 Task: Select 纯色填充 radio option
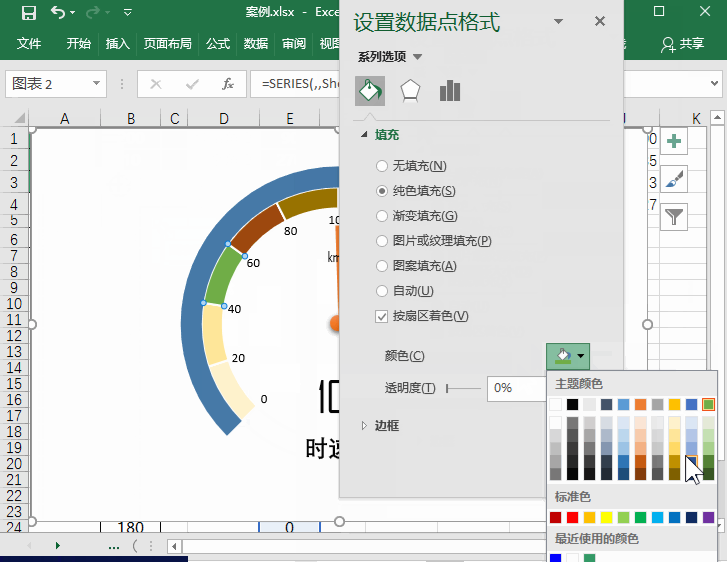click(x=382, y=191)
